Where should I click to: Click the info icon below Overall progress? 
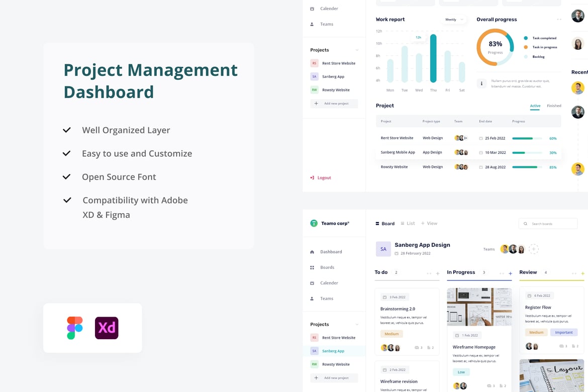click(481, 83)
